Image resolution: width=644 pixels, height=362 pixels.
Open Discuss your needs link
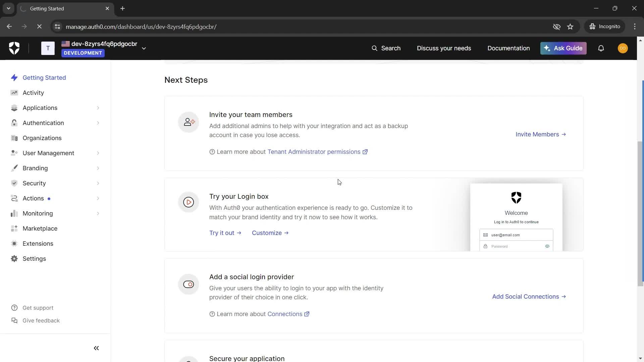click(x=444, y=48)
